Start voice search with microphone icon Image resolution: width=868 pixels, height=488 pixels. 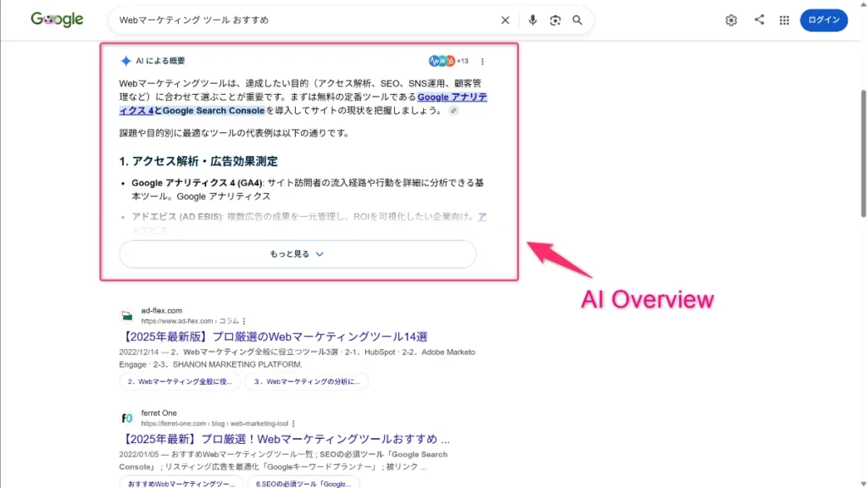[x=532, y=20]
